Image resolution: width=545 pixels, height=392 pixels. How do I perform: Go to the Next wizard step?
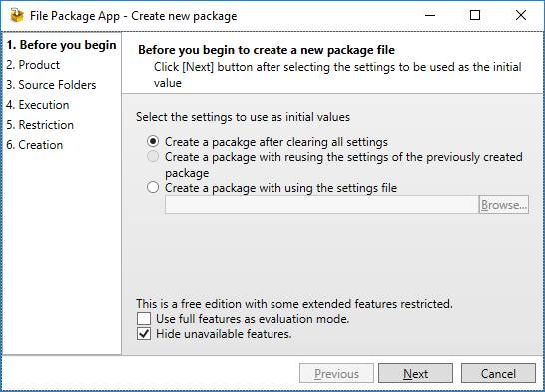point(415,373)
